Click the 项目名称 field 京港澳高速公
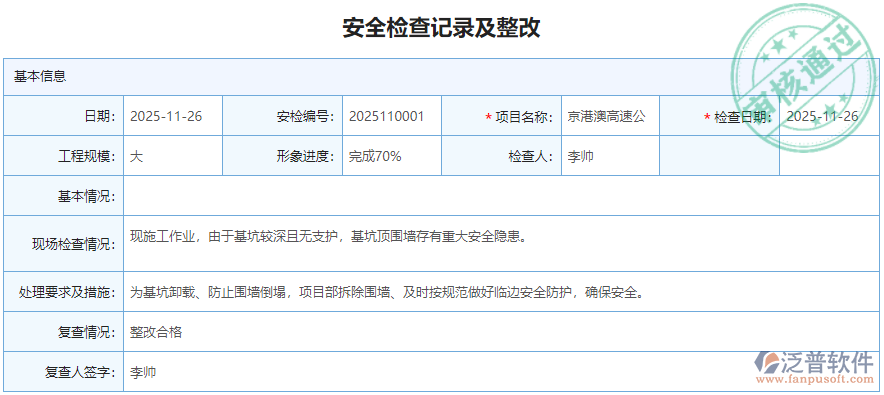This screenshot has height=395, width=884. (x=610, y=116)
